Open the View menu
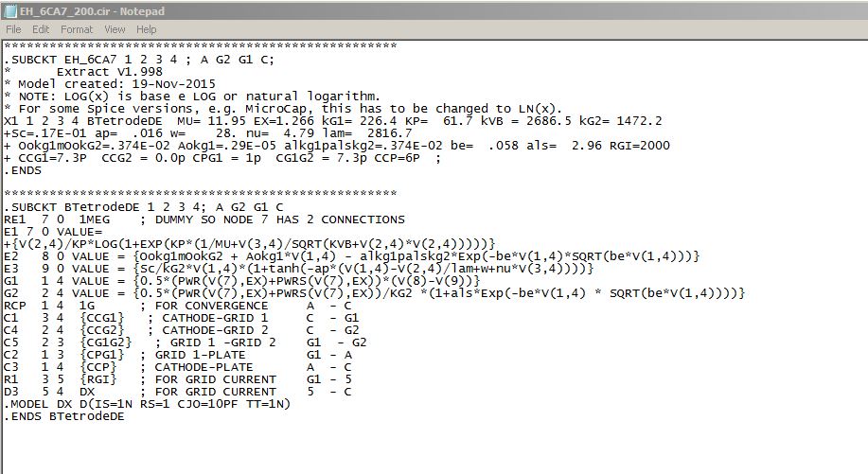The width and height of the screenshot is (868, 474). 115,29
